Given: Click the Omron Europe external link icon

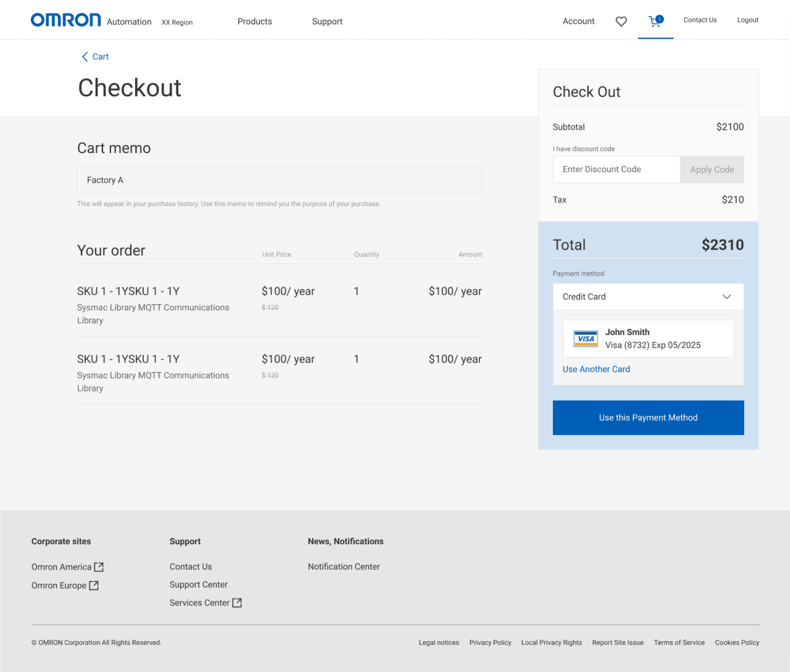Looking at the screenshot, I should (94, 585).
